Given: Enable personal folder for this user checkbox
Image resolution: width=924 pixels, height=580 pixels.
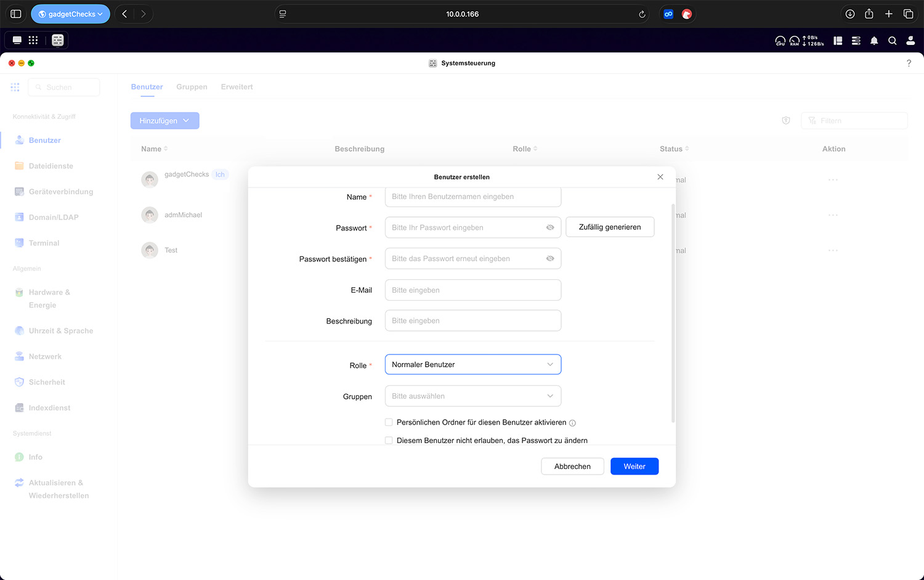Looking at the screenshot, I should tap(389, 422).
